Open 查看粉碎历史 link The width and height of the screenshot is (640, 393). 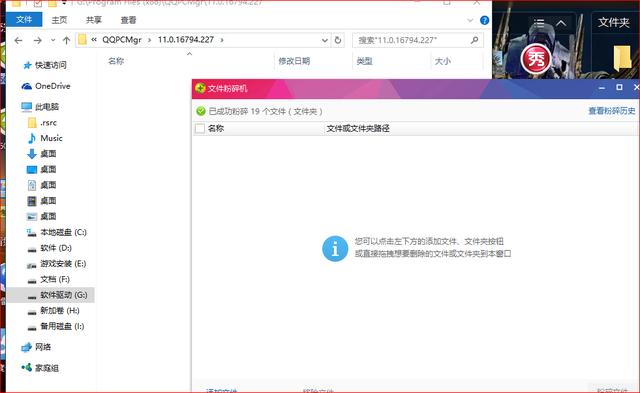(x=611, y=111)
